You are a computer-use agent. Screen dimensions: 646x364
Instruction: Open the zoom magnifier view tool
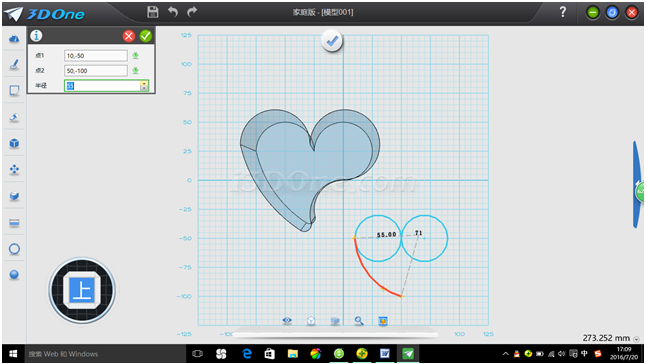359,320
